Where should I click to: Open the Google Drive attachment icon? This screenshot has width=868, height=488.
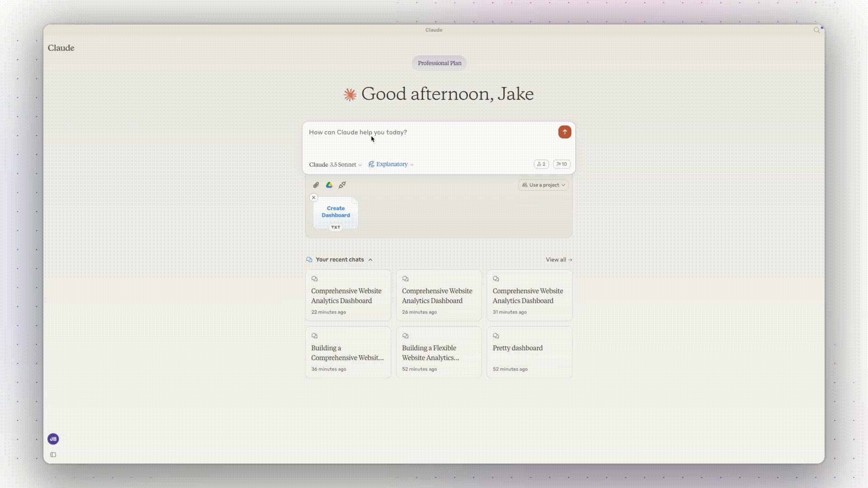coord(329,185)
